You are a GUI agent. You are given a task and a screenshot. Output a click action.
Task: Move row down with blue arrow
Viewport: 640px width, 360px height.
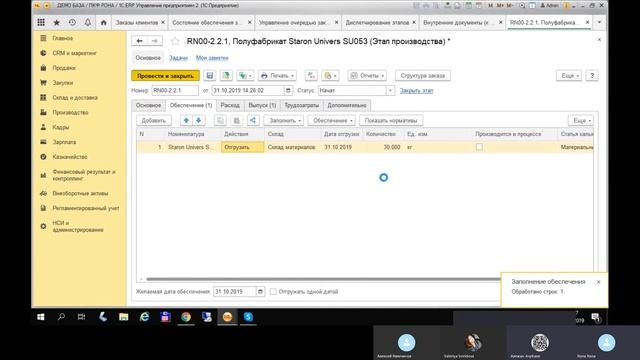click(198, 120)
